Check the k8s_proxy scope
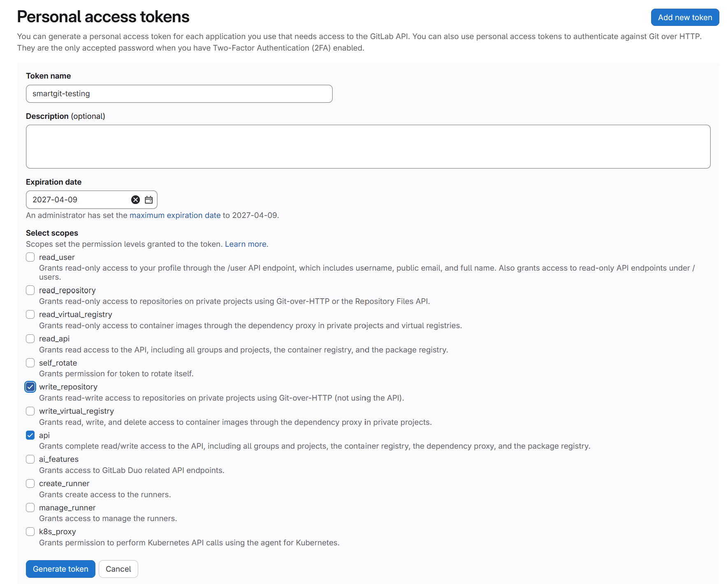This screenshot has width=728, height=584. click(x=30, y=531)
